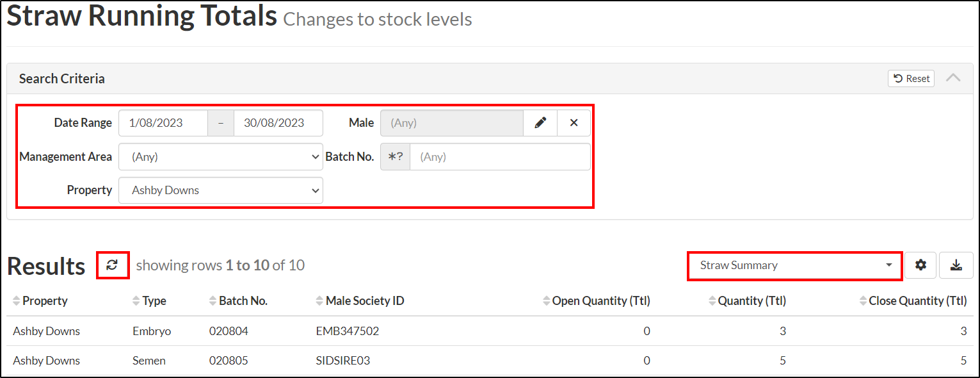Click the Batch No. wildcard icon
The height and width of the screenshot is (378, 980).
tap(396, 157)
